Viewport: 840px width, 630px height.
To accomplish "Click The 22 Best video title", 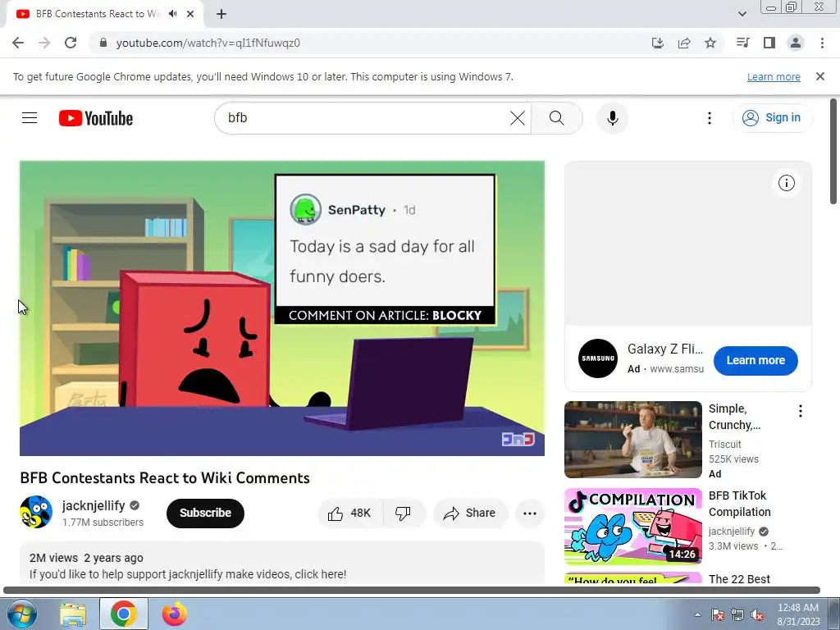I will [739, 578].
